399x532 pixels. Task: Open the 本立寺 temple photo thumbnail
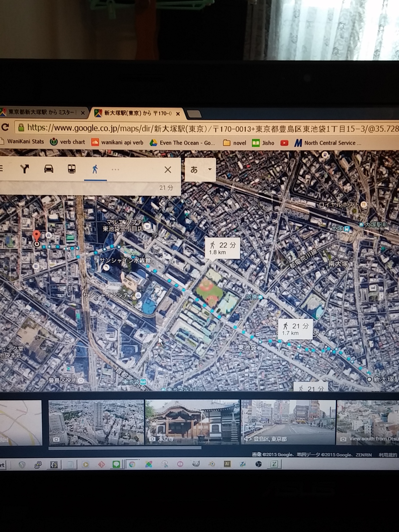point(193,422)
